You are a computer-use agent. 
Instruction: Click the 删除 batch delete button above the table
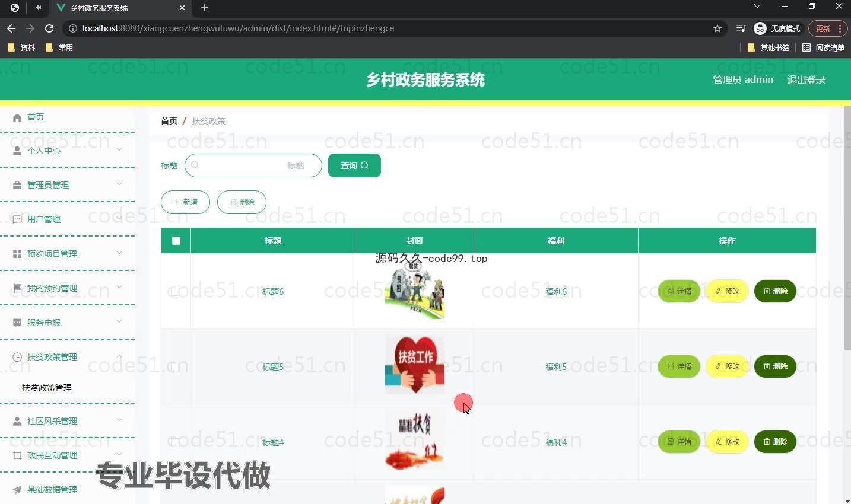point(242,202)
